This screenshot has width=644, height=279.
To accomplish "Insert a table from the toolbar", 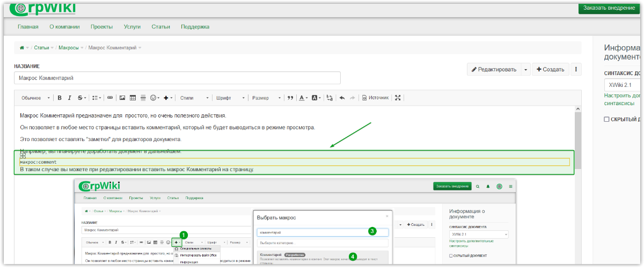I will point(133,98).
